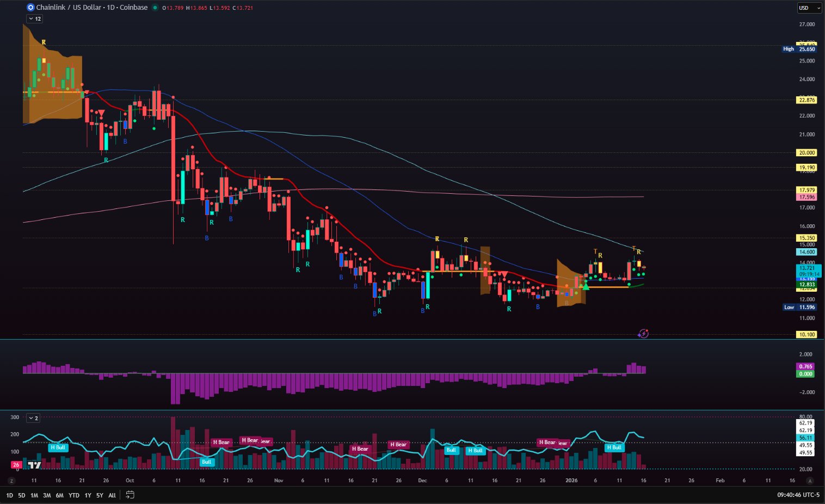Open the 09:40:46 UTC-5 timezone menu
Image resolution: width=825 pixels, height=504 pixels.
[798, 495]
